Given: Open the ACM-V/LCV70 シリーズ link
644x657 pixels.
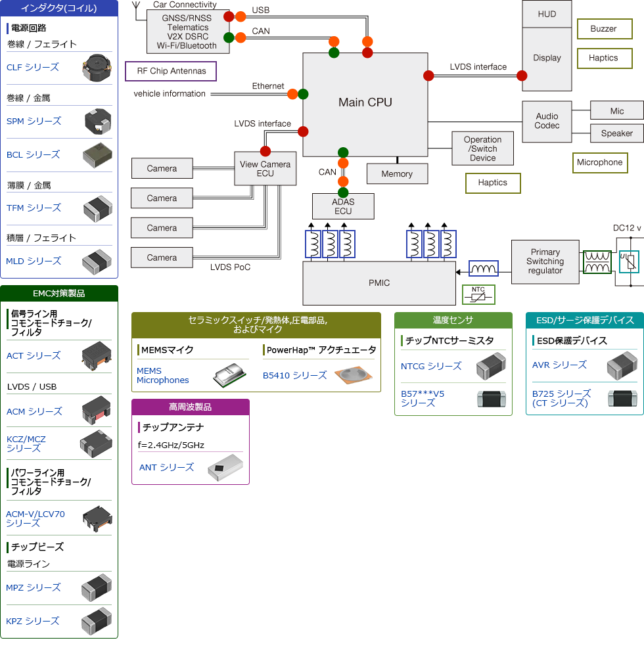Looking at the screenshot, I should pos(35,518).
